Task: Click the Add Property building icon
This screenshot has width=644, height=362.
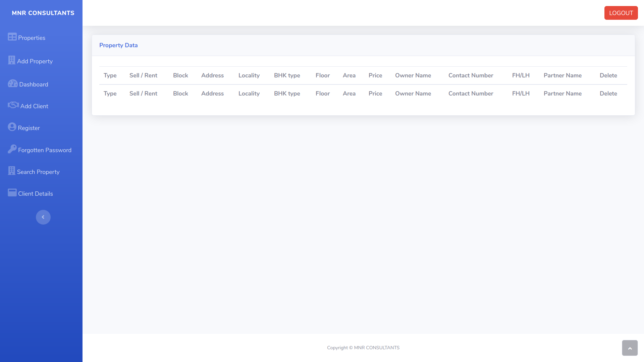Action: click(x=12, y=60)
